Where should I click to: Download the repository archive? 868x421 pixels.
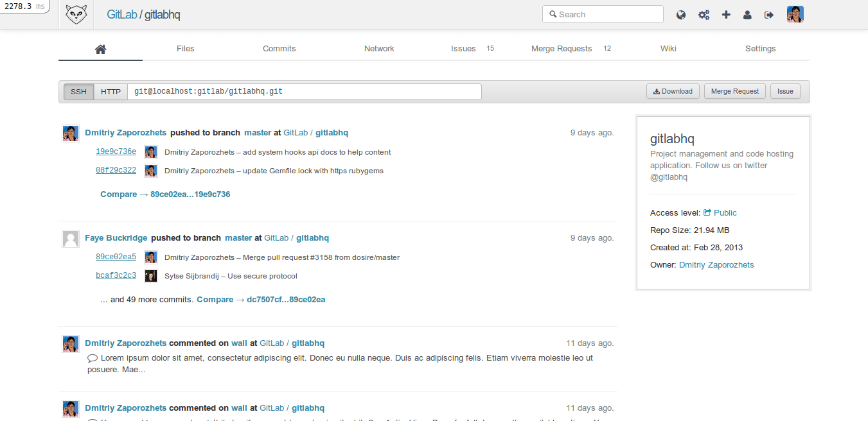(673, 90)
